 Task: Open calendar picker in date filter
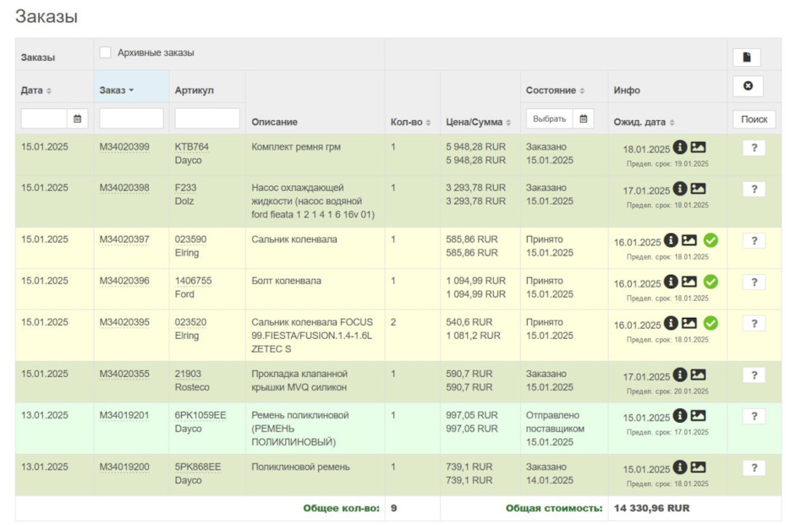pos(78,119)
